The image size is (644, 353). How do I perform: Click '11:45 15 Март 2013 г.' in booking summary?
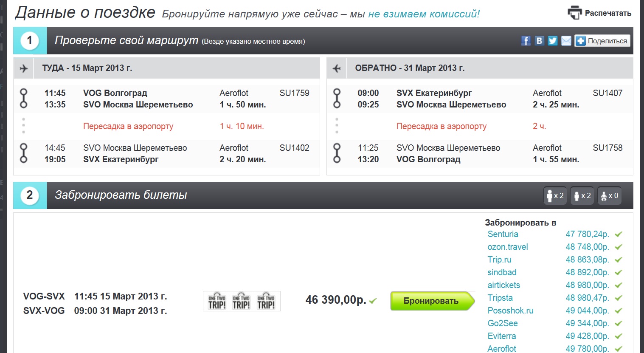121,297
